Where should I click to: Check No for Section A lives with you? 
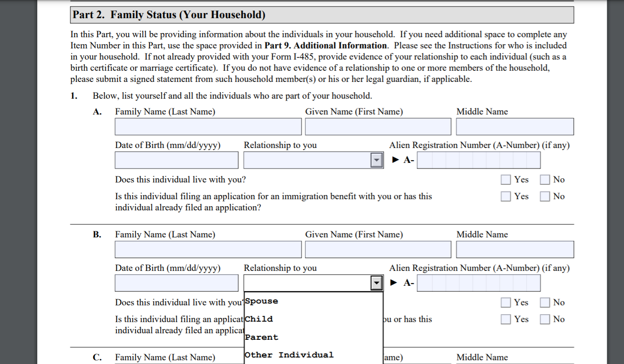545,180
